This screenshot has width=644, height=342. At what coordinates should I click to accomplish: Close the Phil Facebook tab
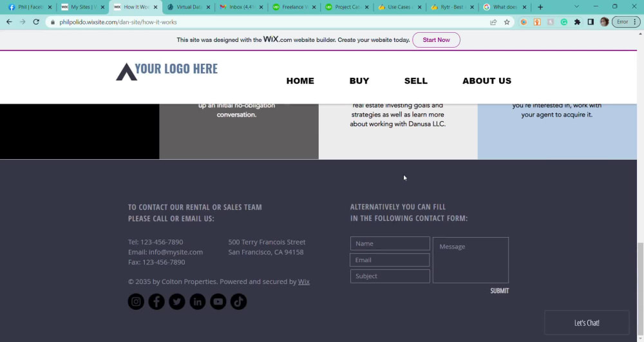coord(50,7)
